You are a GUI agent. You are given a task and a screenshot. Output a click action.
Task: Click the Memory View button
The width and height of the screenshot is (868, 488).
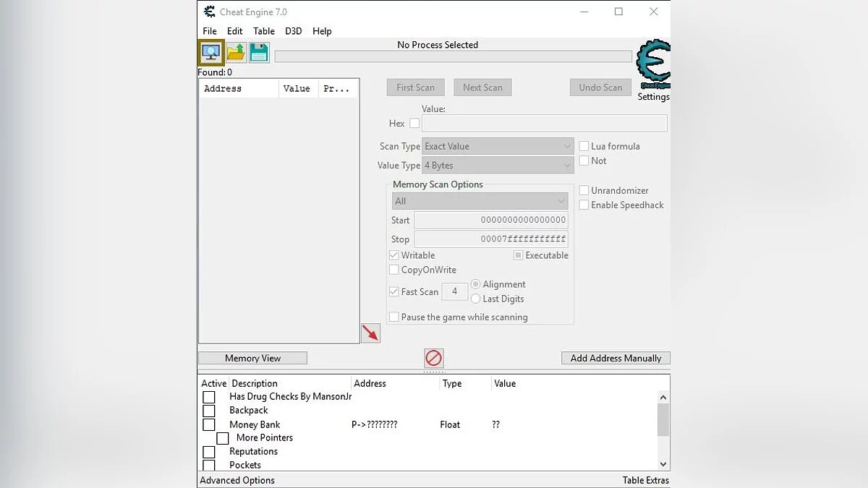point(252,358)
